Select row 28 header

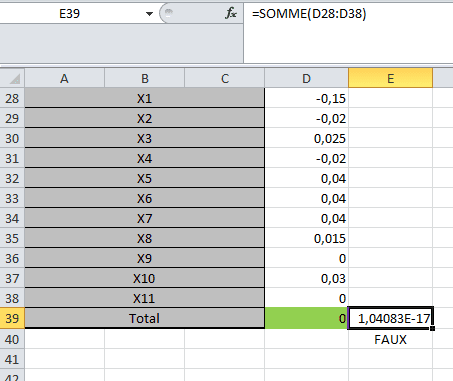coord(12,98)
